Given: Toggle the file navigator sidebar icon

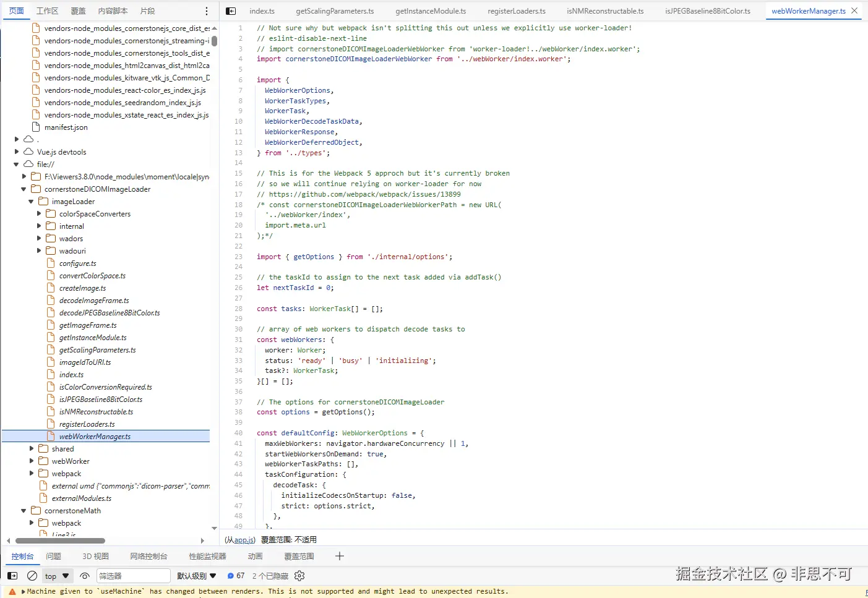Looking at the screenshot, I should pos(231,11).
